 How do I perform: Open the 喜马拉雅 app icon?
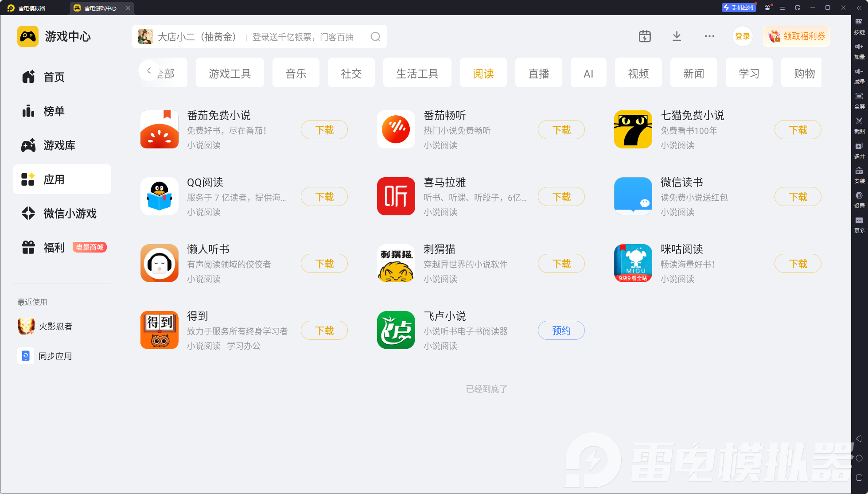(396, 196)
